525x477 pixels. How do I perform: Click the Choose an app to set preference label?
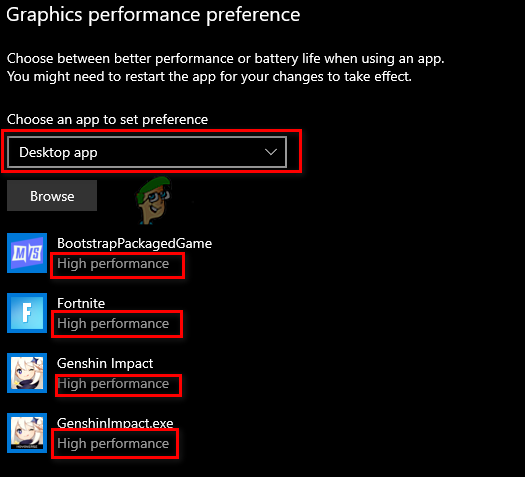107,120
